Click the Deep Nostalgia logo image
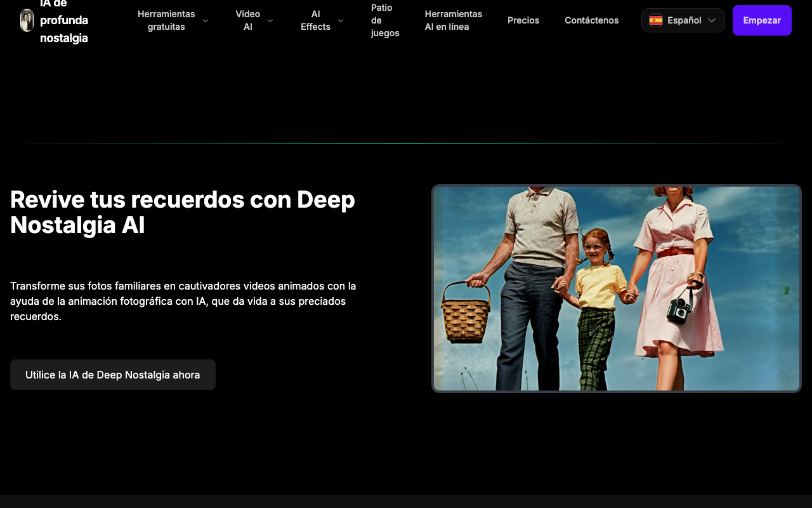 tap(27, 20)
